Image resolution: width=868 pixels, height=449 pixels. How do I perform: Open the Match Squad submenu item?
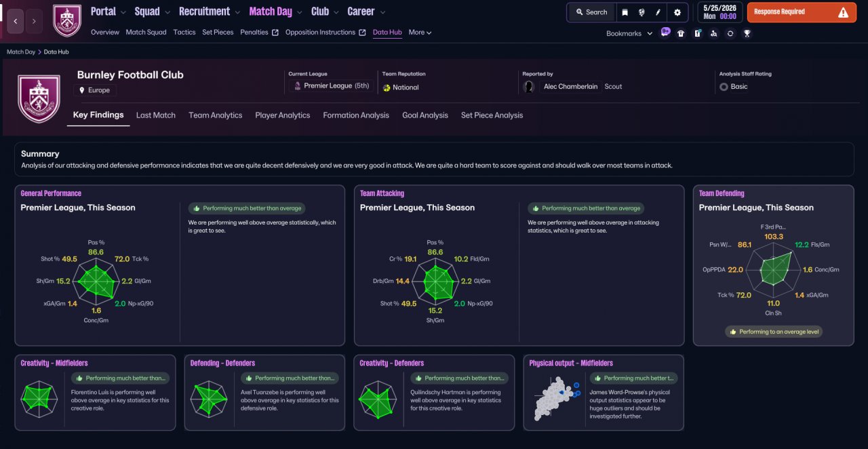(146, 32)
